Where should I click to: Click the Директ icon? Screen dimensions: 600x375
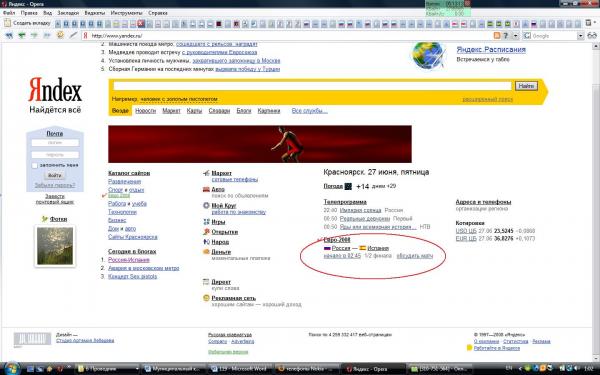tap(206, 282)
